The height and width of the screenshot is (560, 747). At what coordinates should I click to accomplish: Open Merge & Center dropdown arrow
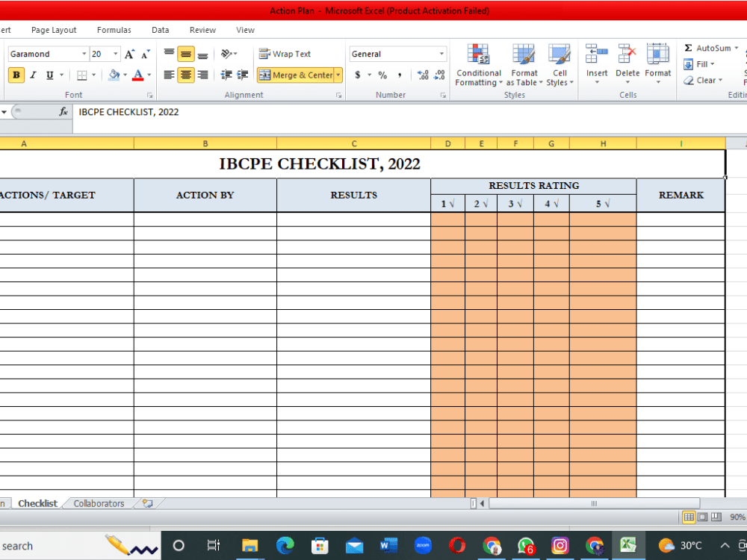tap(338, 75)
